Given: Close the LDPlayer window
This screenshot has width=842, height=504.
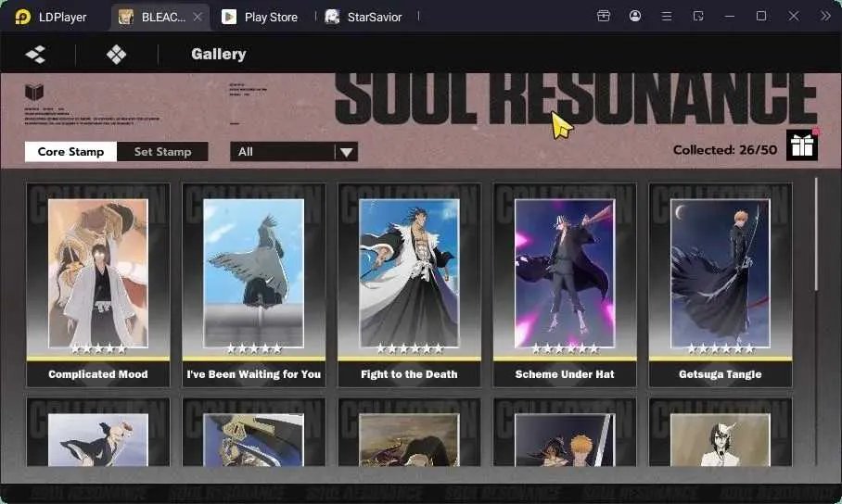Looking at the screenshot, I should click(x=793, y=16).
